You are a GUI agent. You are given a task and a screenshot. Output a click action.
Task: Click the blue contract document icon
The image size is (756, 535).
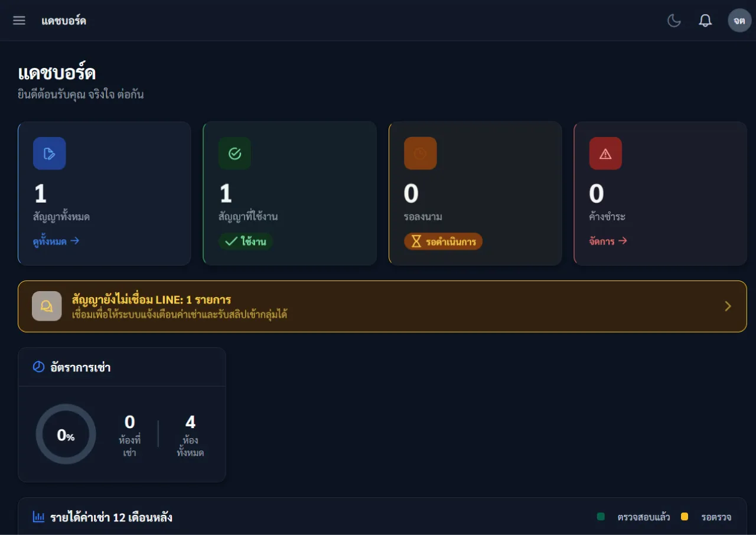[50, 154]
